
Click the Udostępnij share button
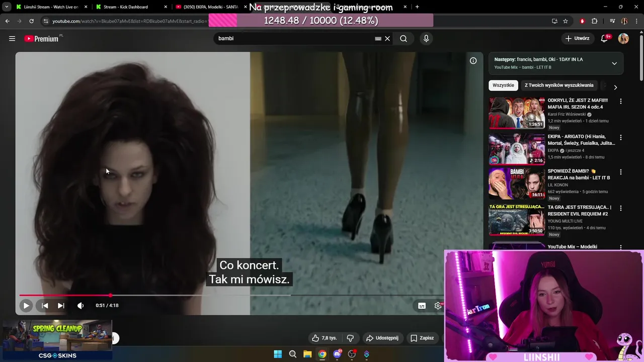[382, 338]
